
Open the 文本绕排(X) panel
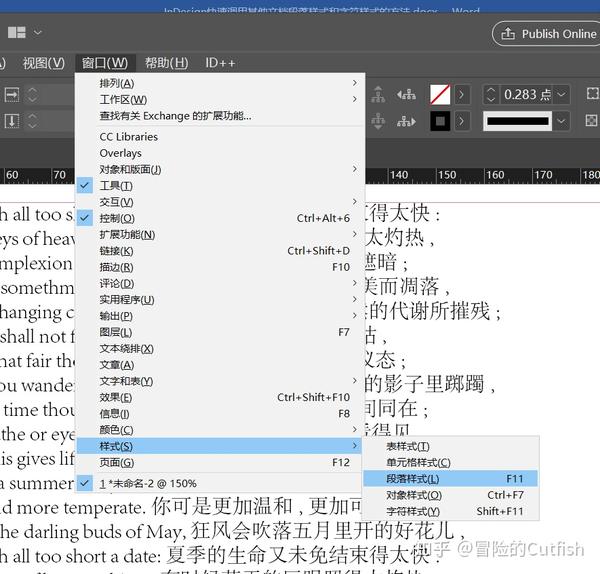(x=220, y=348)
